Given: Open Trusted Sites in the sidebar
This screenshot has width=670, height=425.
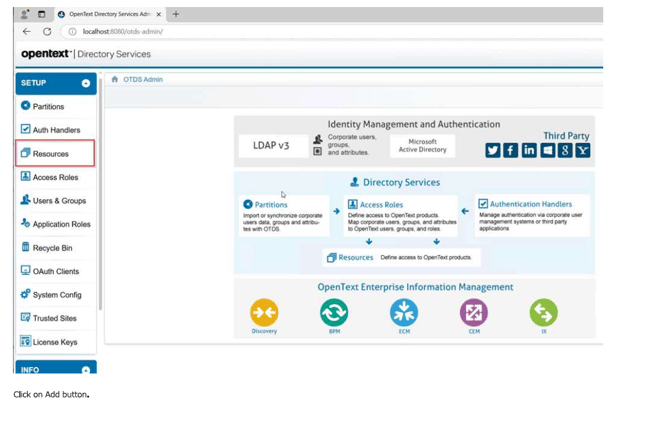Looking at the screenshot, I should (x=54, y=318).
